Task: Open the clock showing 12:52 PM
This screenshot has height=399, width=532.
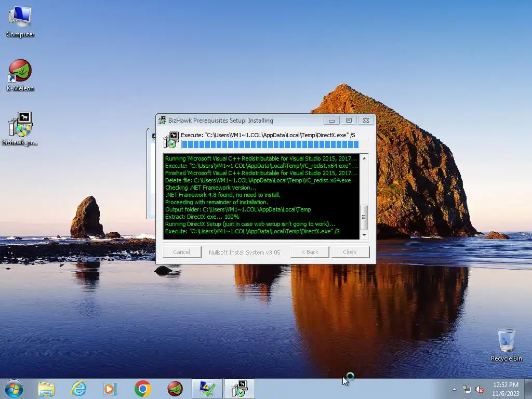Action: click(x=506, y=389)
